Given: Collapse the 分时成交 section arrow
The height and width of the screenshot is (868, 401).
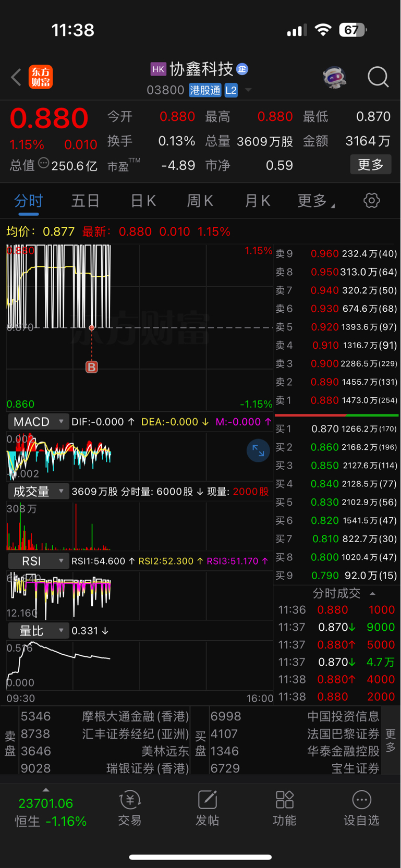Looking at the screenshot, I should point(372,593).
